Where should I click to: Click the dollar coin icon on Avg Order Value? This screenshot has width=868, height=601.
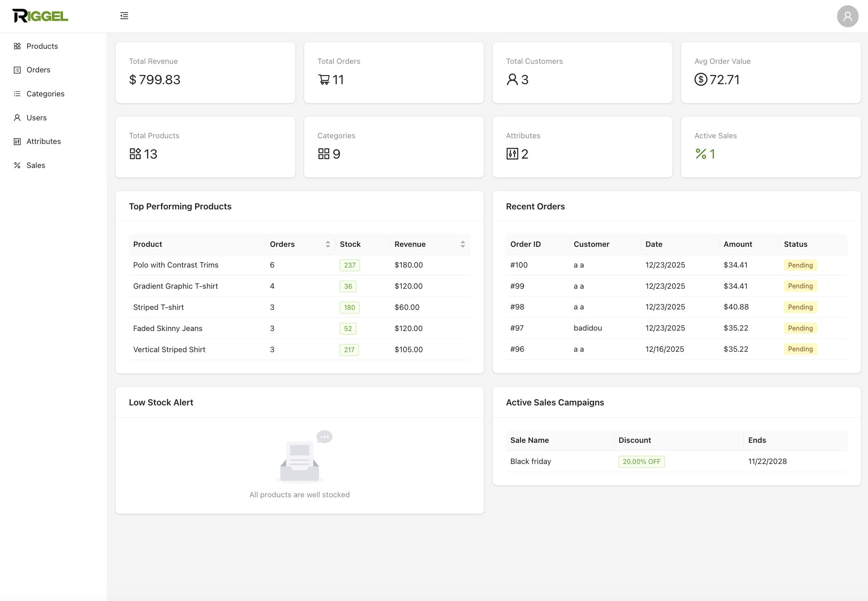click(700, 80)
